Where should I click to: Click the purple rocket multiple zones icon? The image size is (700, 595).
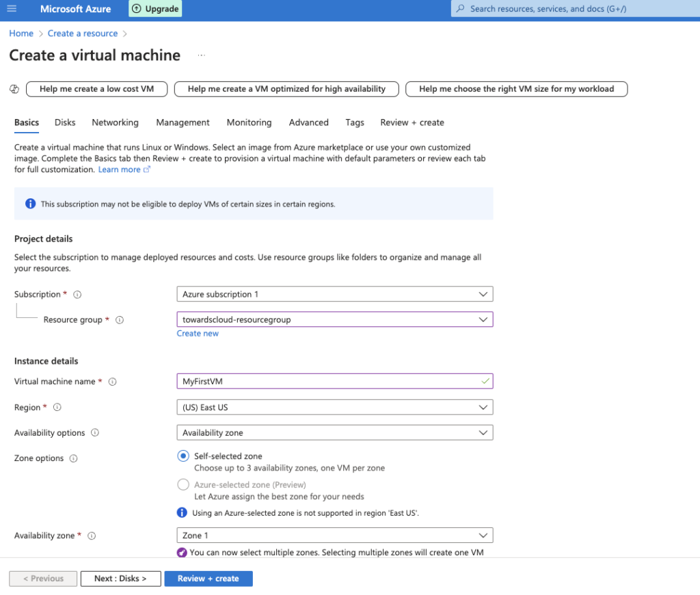coord(182,553)
